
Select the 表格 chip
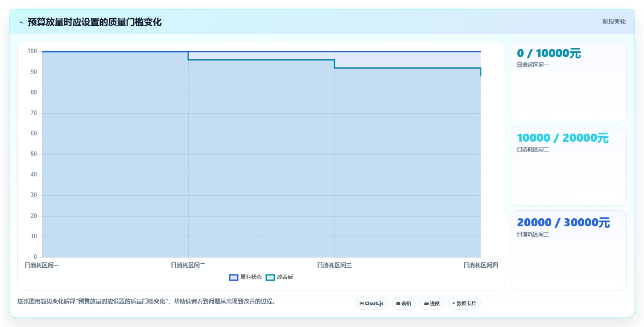click(404, 303)
